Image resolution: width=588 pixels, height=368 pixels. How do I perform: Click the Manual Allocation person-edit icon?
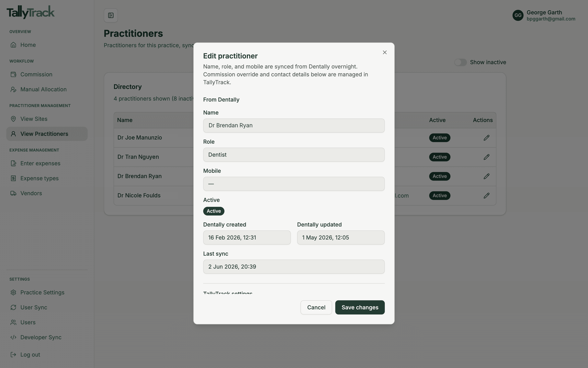coord(13,89)
